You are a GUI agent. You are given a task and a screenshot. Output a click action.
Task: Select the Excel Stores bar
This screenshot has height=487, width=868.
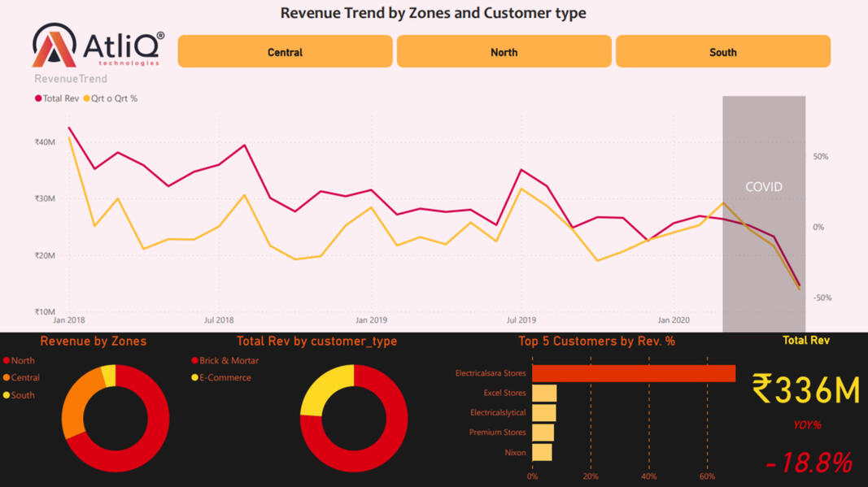[544, 394]
